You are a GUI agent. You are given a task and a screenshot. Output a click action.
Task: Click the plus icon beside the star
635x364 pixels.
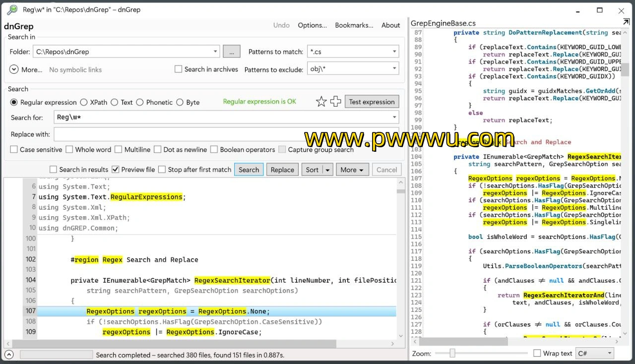pos(336,102)
